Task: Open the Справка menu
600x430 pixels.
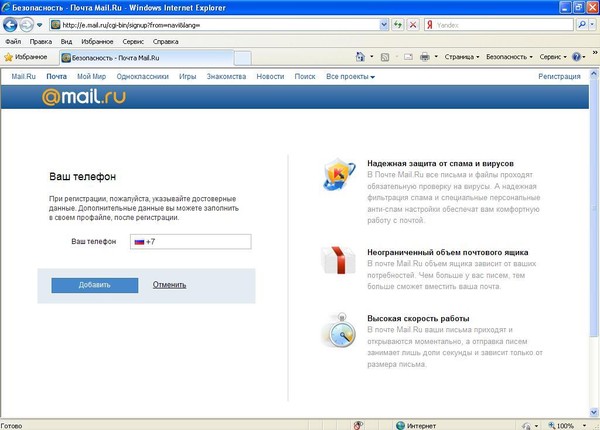Action: tap(165, 41)
